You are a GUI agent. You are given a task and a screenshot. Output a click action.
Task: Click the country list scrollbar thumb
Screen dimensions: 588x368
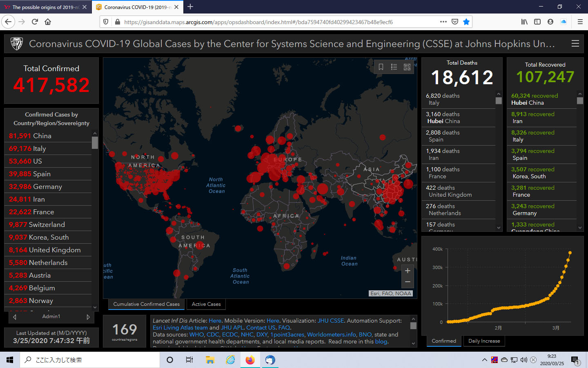[x=95, y=143]
